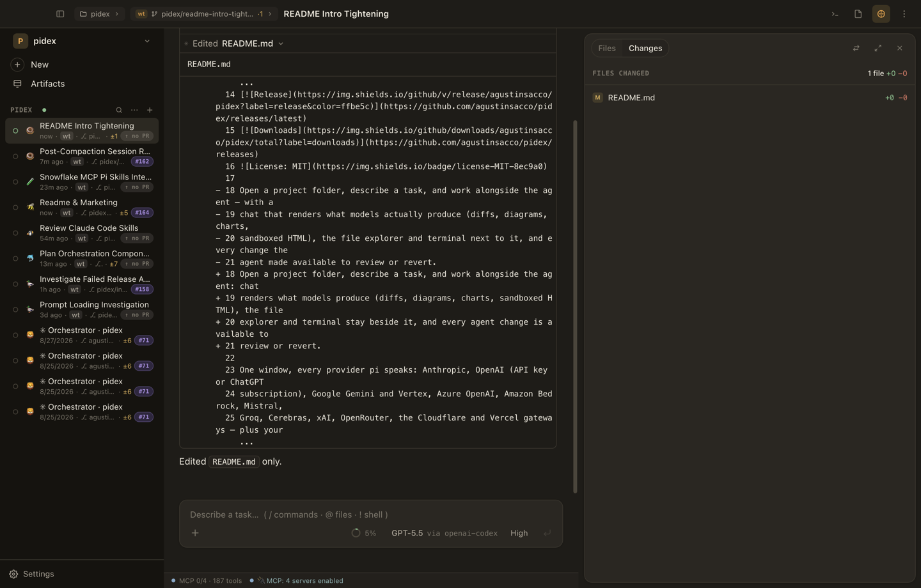The image size is (921, 588).
Task: Search sessions with the magnifier icon
Action: pyautogui.click(x=119, y=110)
